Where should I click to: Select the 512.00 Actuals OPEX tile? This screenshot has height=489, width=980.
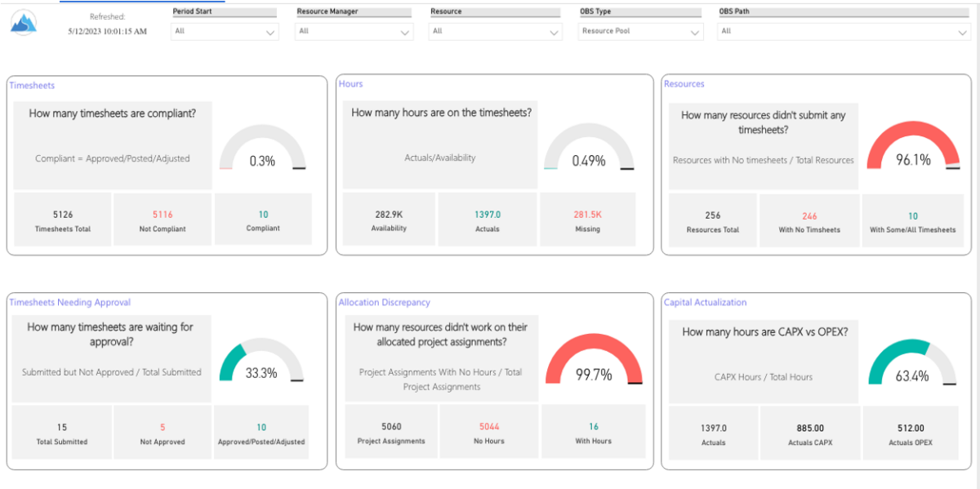click(x=911, y=433)
